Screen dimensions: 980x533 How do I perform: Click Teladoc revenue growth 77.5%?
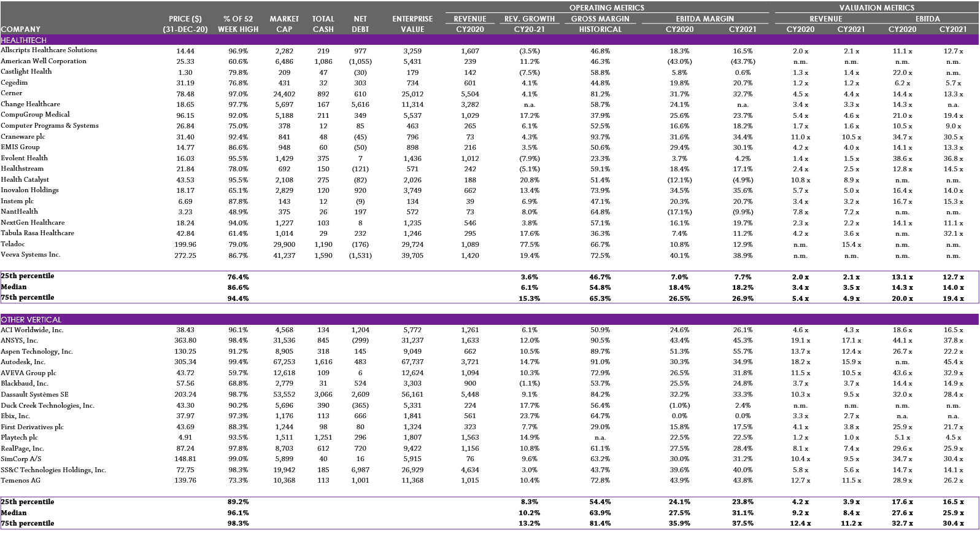530,244
